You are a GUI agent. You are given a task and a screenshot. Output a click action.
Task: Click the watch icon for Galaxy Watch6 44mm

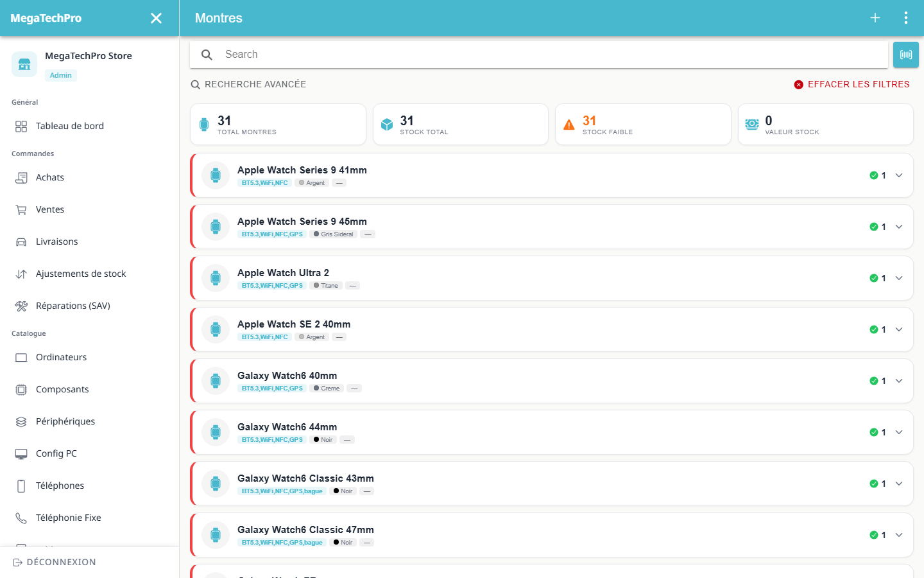click(x=216, y=432)
